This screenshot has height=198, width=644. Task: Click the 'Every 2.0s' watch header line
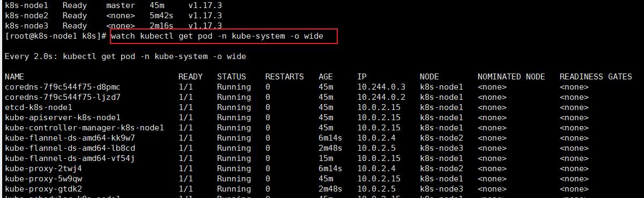(x=125, y=56)
